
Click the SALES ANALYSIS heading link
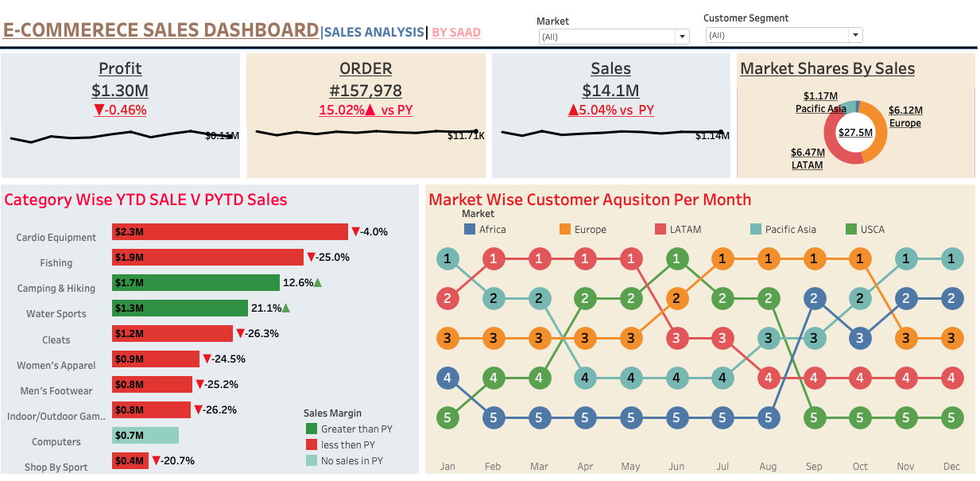click(x=374, y=32)
